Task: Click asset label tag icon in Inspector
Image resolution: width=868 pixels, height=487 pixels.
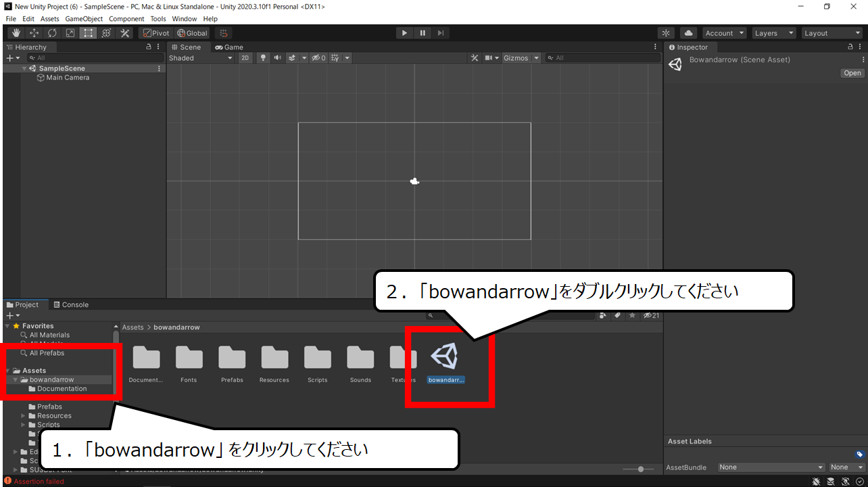Action: [859, 455]
